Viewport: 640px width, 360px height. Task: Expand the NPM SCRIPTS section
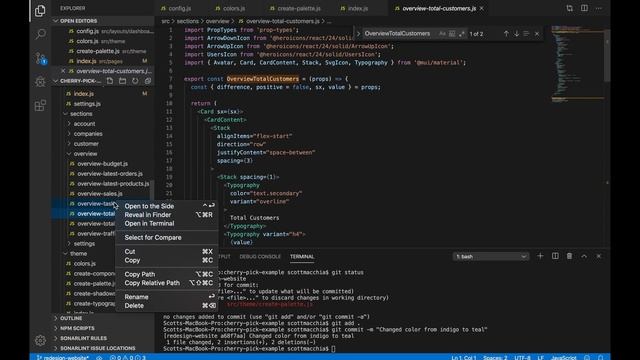103,328
